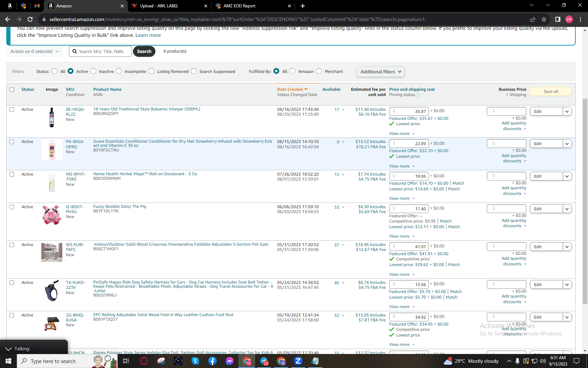588x368 pixels.
Task: Open Skype from the taskbar
Action: coord(195,361)
